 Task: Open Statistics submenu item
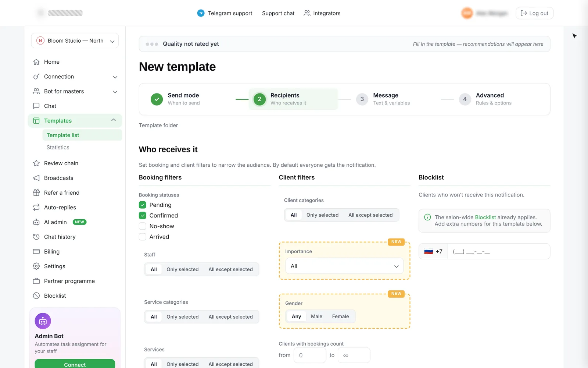[58, 147]
